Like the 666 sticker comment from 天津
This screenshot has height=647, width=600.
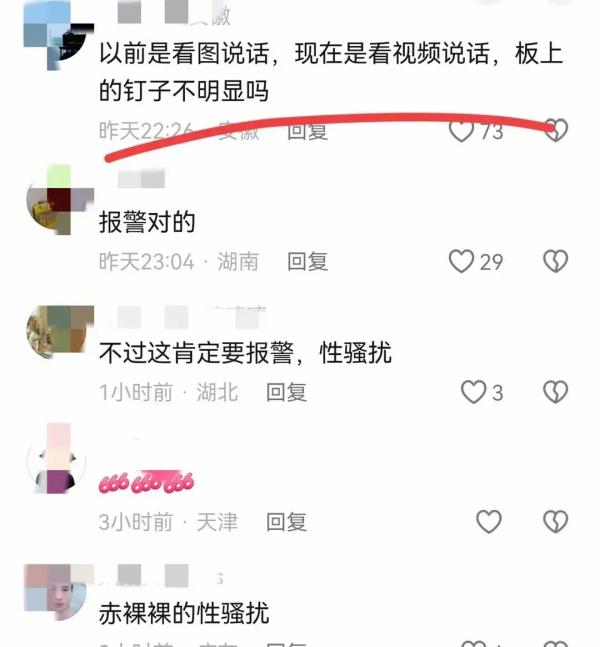489,522
